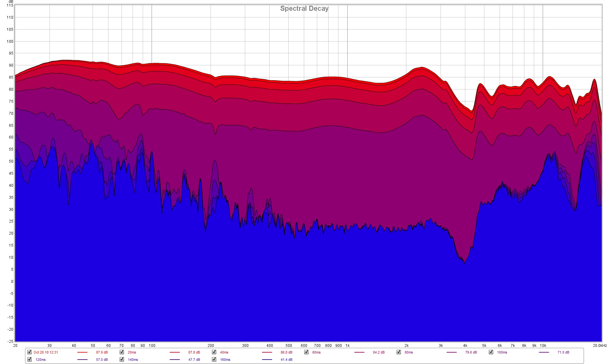
Task: Click the line swatch beside 84.2 dB
Action: 359,352
